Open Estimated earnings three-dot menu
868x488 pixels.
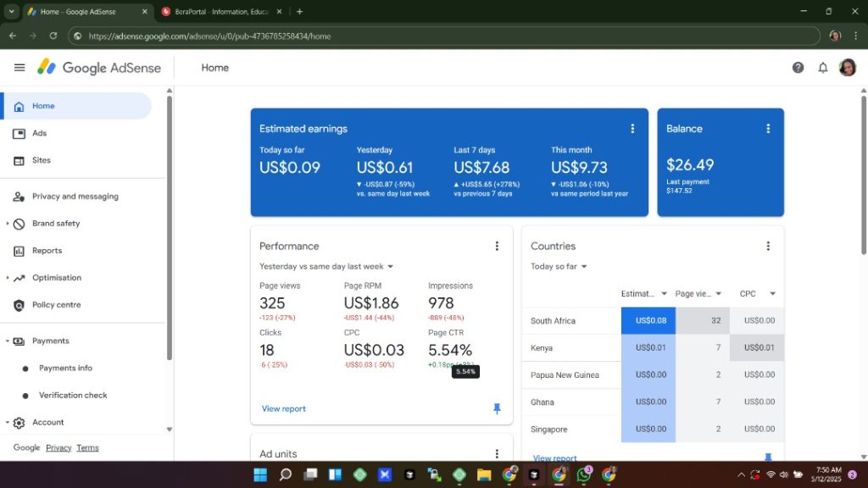(632, 129)
